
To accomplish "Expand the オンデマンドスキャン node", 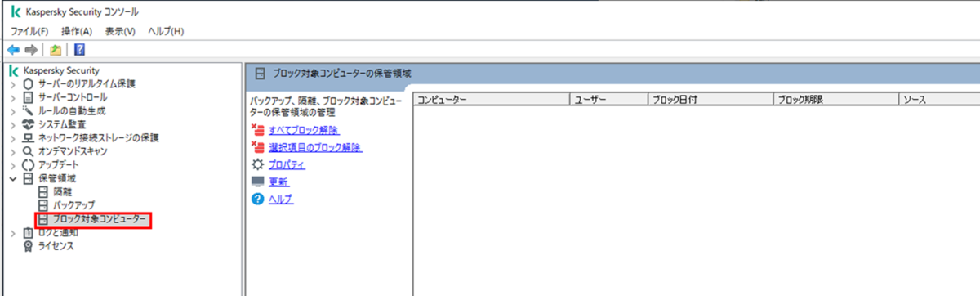I will pyautogui.click(x=12, y=151).
